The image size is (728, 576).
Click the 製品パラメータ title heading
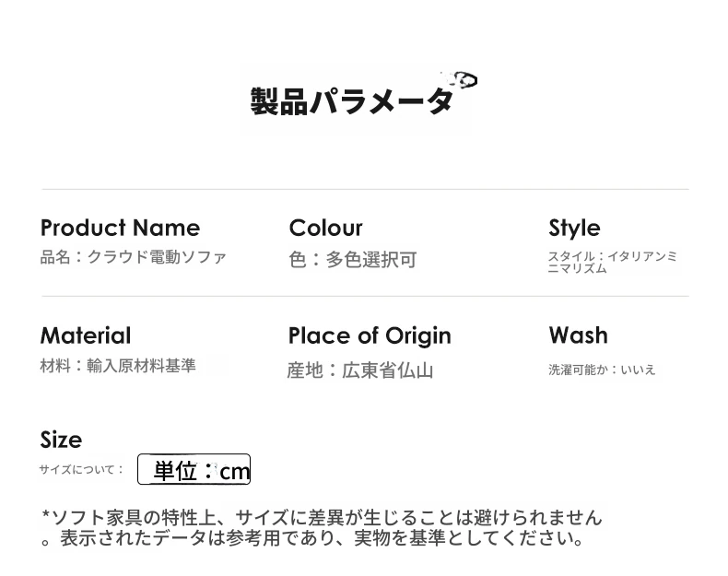point(352,100)
